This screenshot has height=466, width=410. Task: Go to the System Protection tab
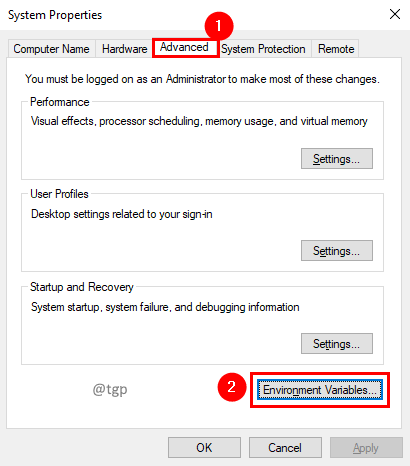pyautogui.click(x=263, y=49)
